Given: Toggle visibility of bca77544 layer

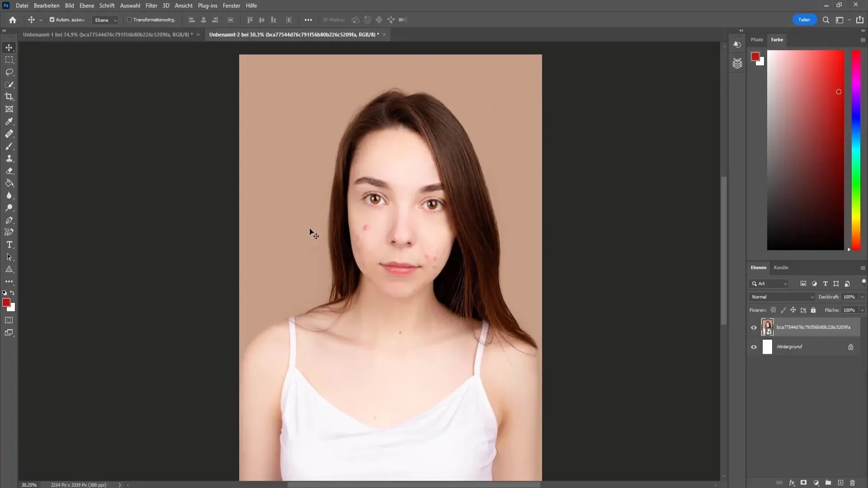Looking at the screenshot, I should click(x=754, y=327).
